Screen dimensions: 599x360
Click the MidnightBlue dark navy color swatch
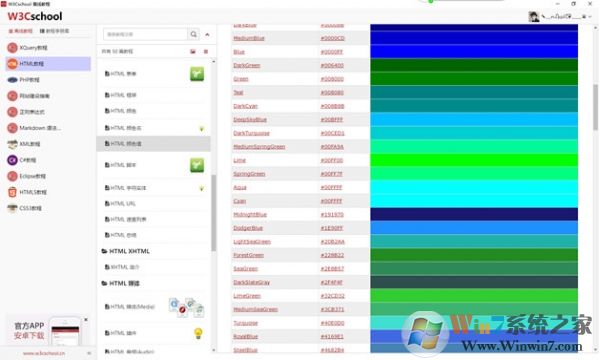click(474, 214)
